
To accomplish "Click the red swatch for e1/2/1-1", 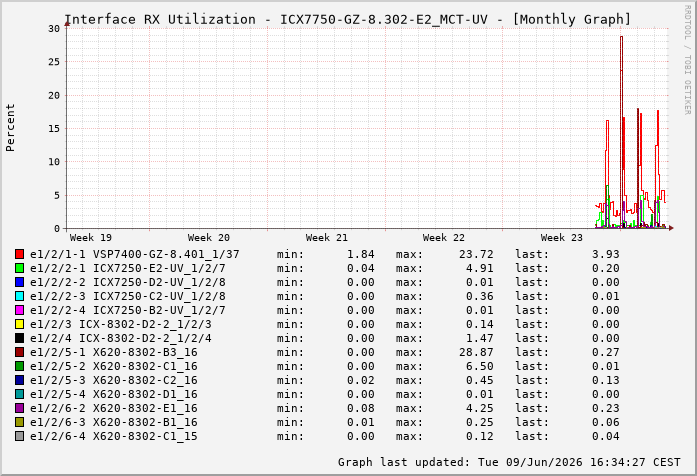I will [x=19, y=254].
